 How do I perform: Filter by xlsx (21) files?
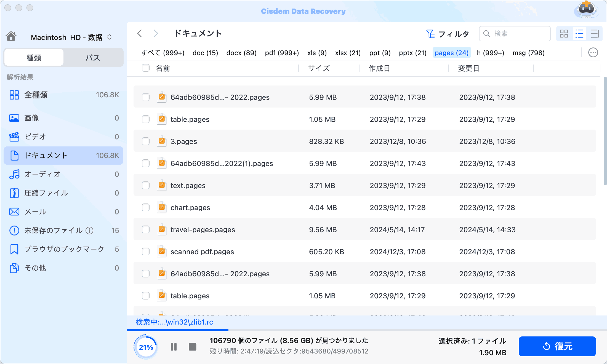(348, 53)
